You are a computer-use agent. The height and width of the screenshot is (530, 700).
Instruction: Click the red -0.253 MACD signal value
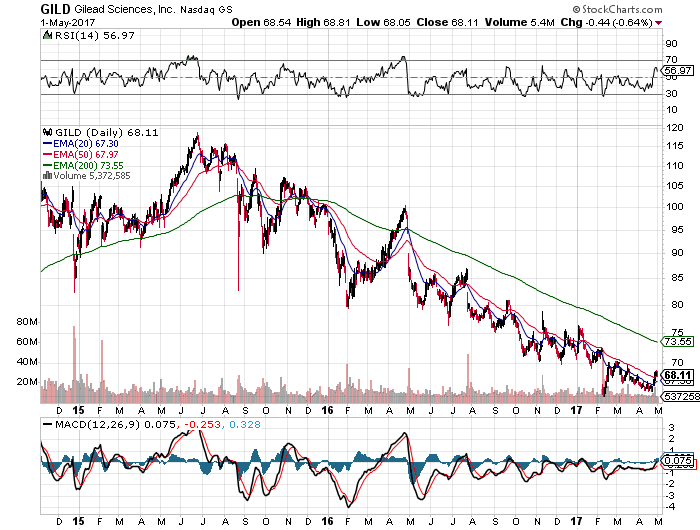201,424
